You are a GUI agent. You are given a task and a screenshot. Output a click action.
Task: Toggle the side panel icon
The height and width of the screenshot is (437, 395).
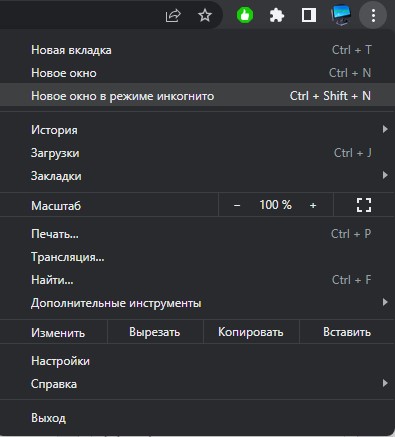click(x=309, y=15)
